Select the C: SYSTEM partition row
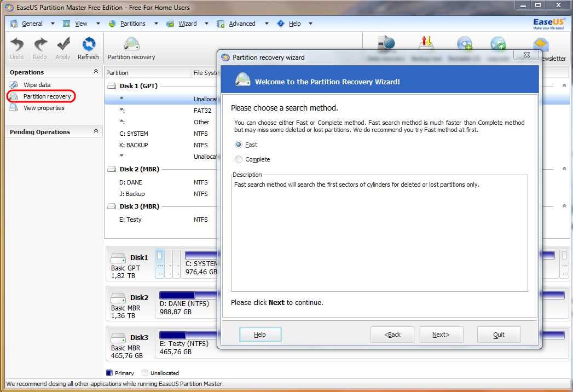Image resolution: width=573 pixels, height=392 pixels. coord(161,134)
